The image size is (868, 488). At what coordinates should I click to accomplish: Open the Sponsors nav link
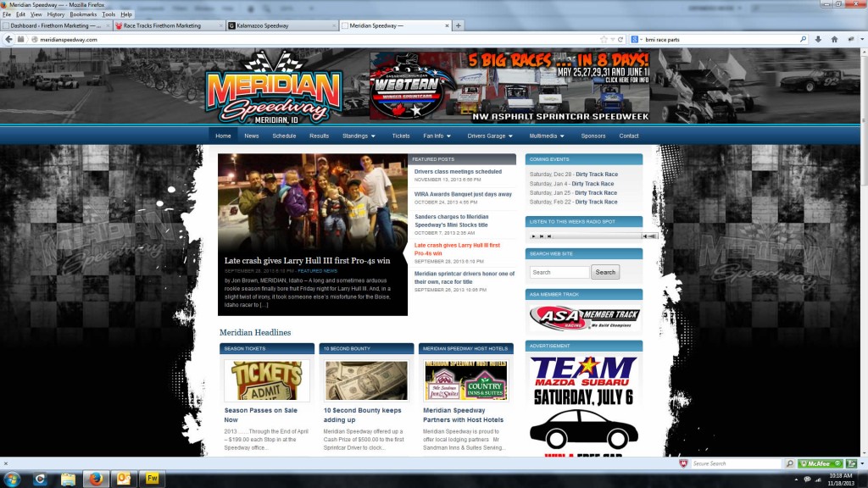(x=593, y=136)
